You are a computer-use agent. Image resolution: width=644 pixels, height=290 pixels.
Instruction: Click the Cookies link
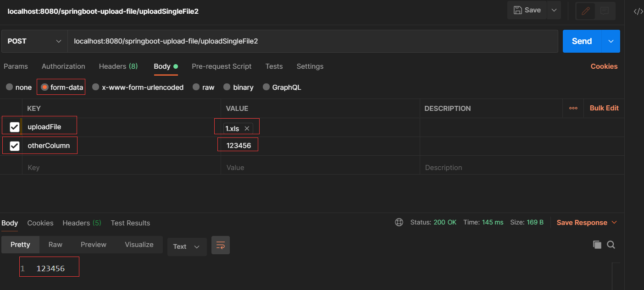(x=604, y=66)
